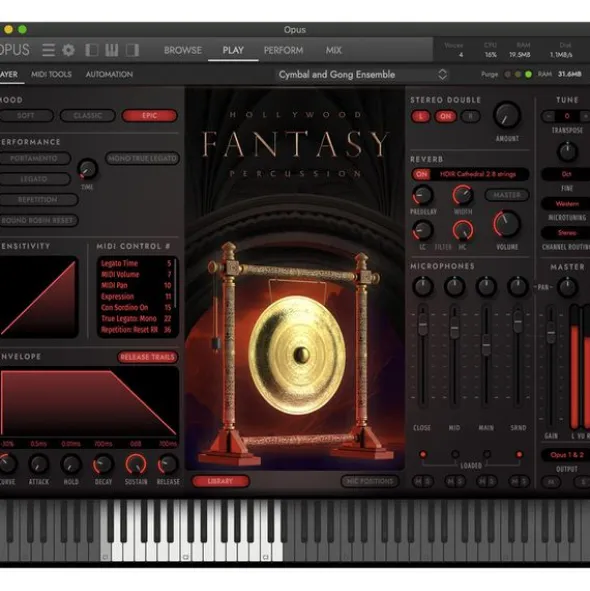Toggle Stereo Double L channel
590x591 pixels.
(x=421, y=116)
